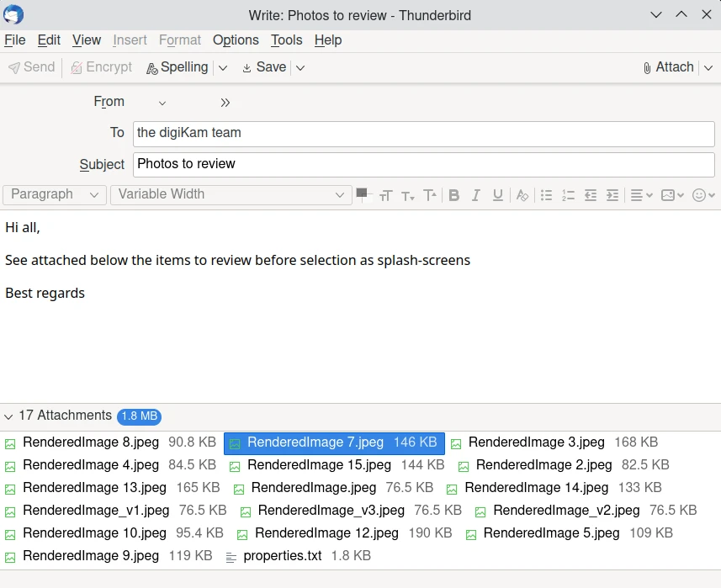
Task: Select attachment RenderedImage 7.jpeg
Action: pos(334,443)
